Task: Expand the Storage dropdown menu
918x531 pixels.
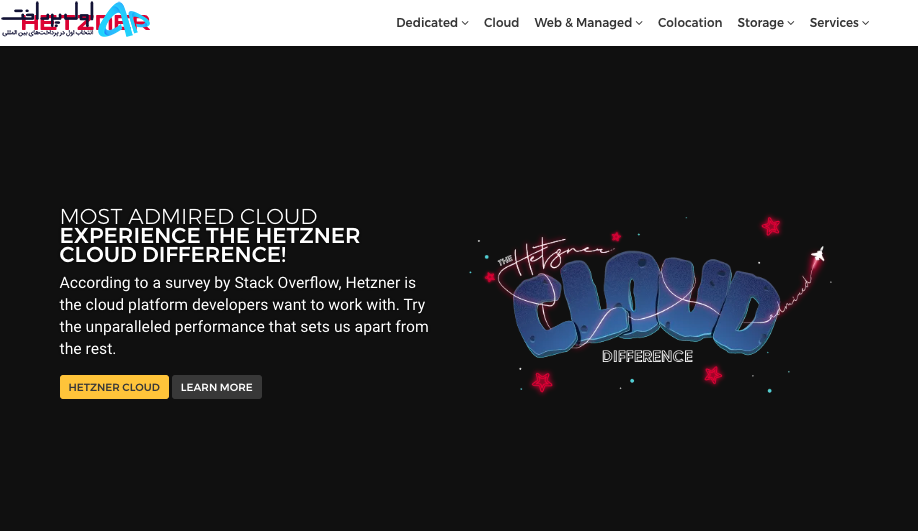Action: tap(765, 23)
